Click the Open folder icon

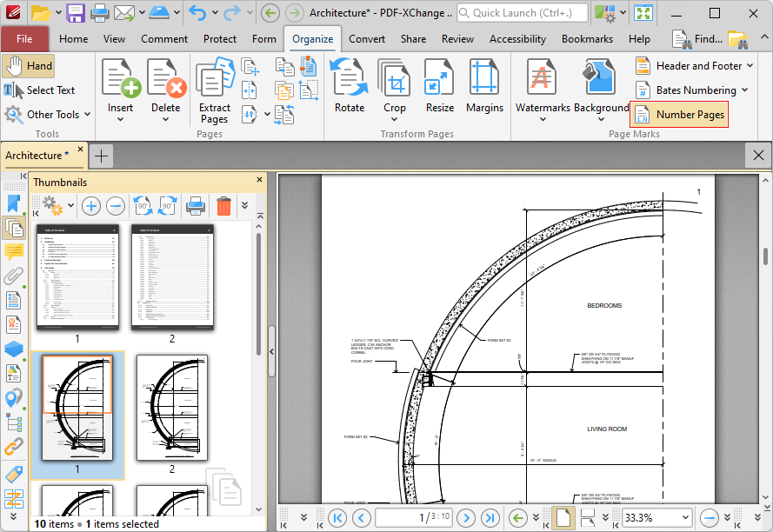(41, 13)
